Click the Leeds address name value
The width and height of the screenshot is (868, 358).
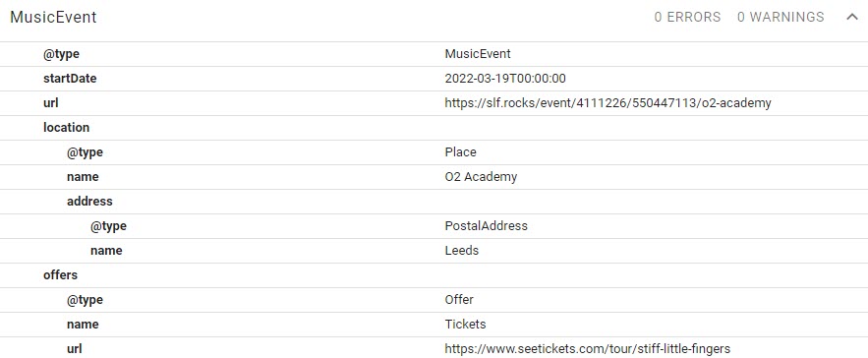[x=462, y=251]
